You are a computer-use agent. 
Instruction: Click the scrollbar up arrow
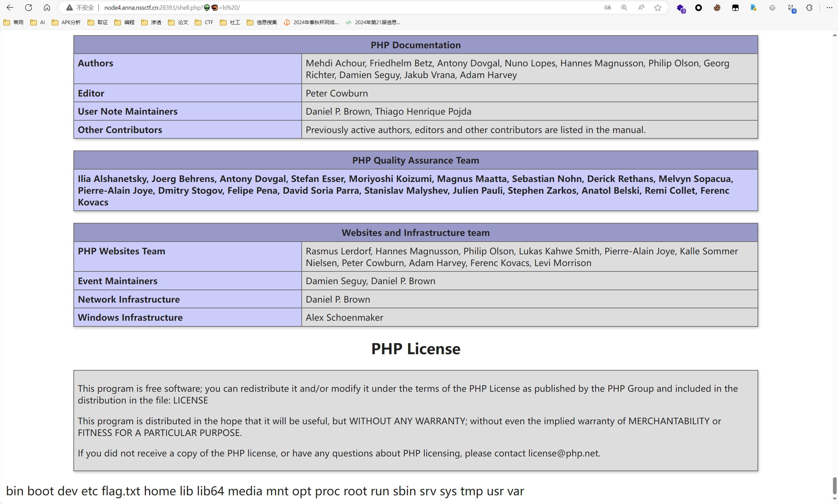[834, 35]
